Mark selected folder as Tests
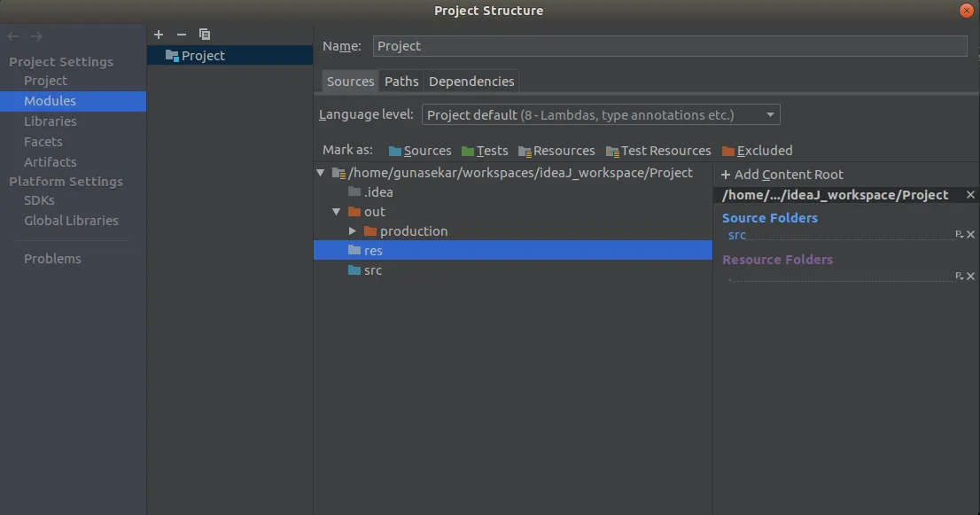980x515 pixels. [485, 151]
